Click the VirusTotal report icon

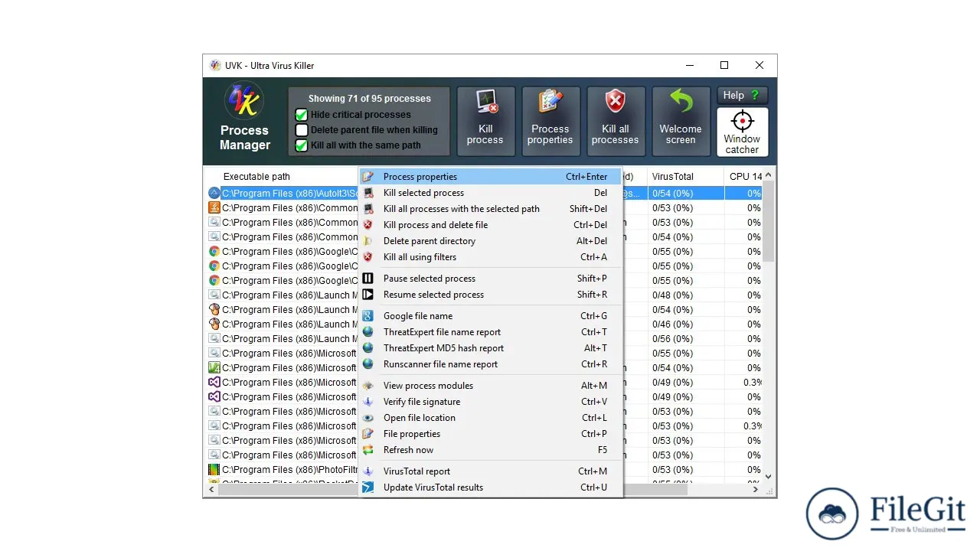tap(368, 471)
